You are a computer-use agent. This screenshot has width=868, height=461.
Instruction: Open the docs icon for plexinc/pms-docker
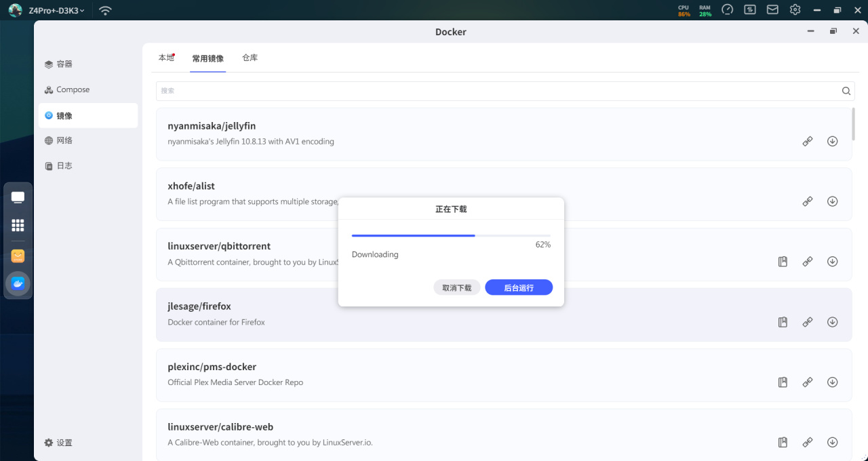coord(783,382)
